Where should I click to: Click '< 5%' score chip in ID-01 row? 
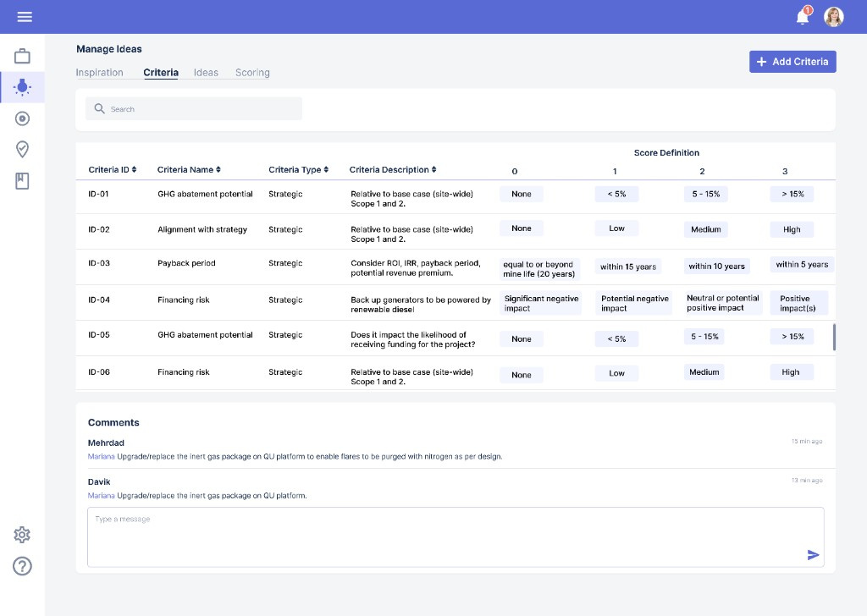pos(616,194)
